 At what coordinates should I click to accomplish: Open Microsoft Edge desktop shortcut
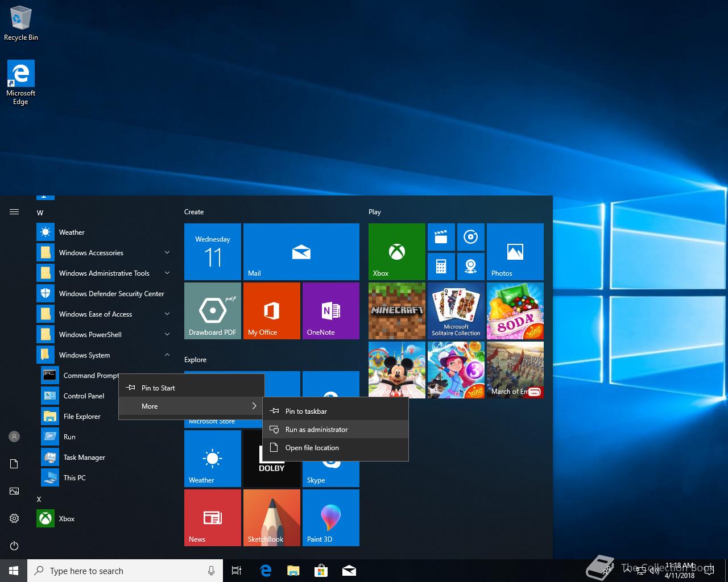(x=21, y=82)
